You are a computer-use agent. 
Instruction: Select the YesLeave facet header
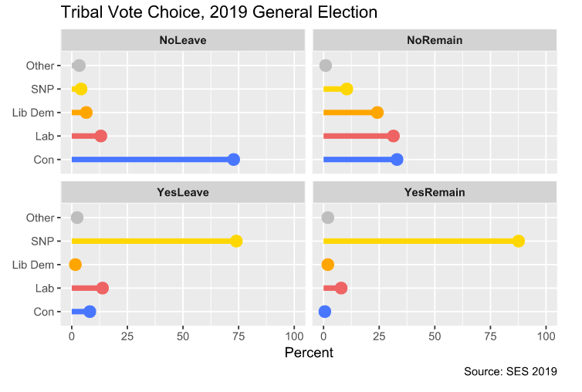click(182, 191)
